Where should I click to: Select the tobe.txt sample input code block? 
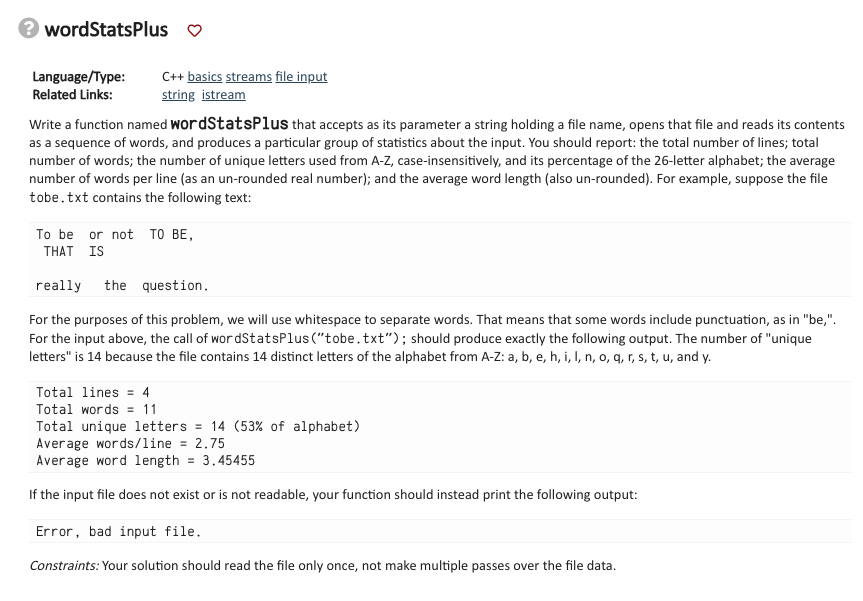point(430,256)
